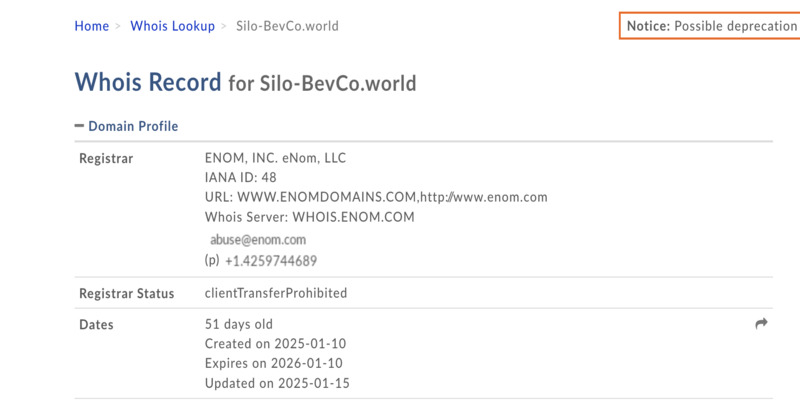Open the Whois Lookup breadcrumb link
This screenshot has height=400, width=800.
coord(172,26)
